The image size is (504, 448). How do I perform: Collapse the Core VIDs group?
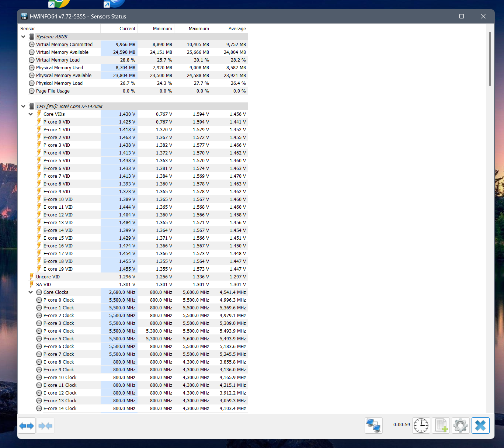point(31,114)
